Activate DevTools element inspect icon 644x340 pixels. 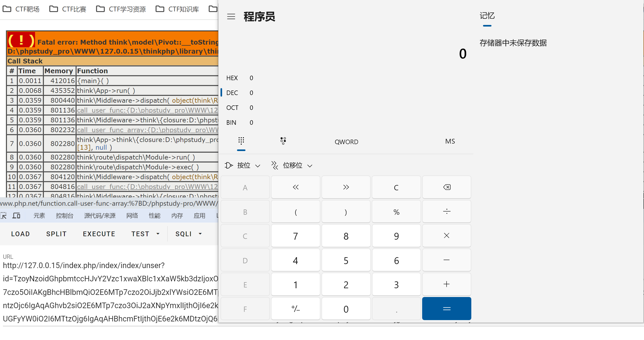pos(3,216)
